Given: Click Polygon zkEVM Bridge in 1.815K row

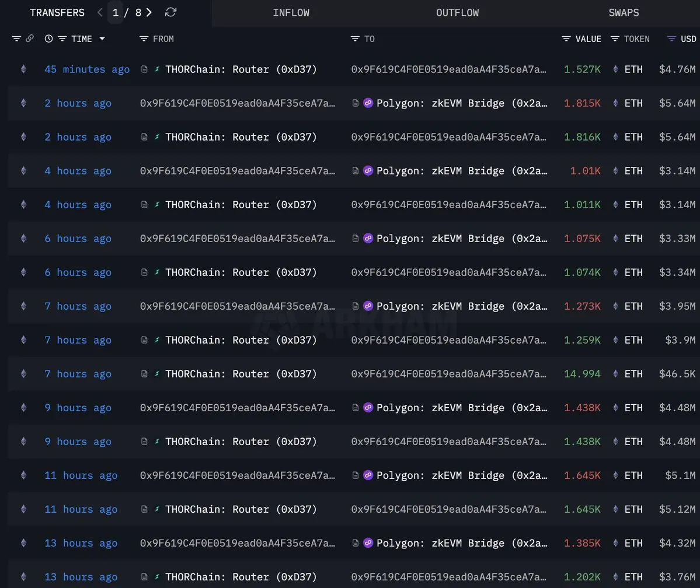Looking at the screenshot, I should 462,103.
